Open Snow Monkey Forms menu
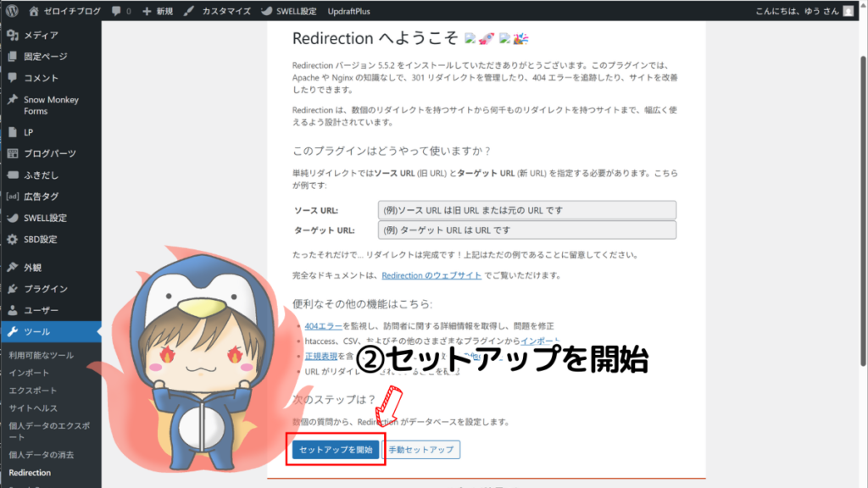This screenshot has height=488, width=868. click(x=51, y=105)
